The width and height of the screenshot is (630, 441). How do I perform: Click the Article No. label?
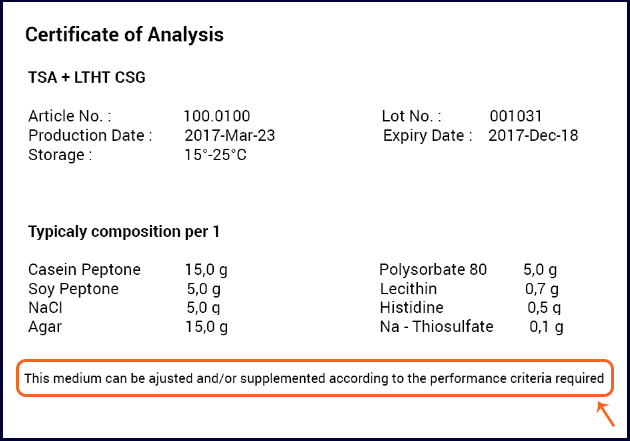70,116
